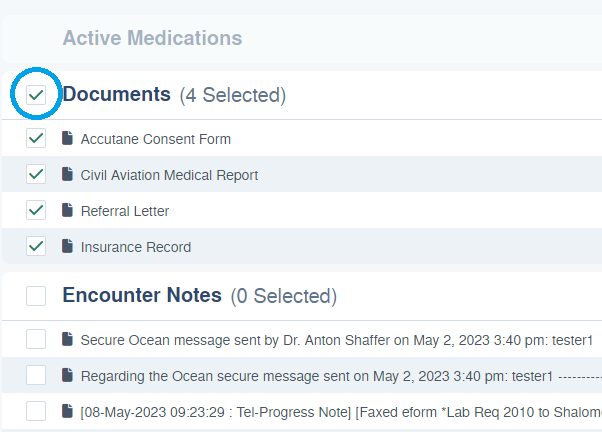The height and width of the screenshot is (432, 602).
Task: Click file icon beside Referral Letter
Action: pos(67,211)
